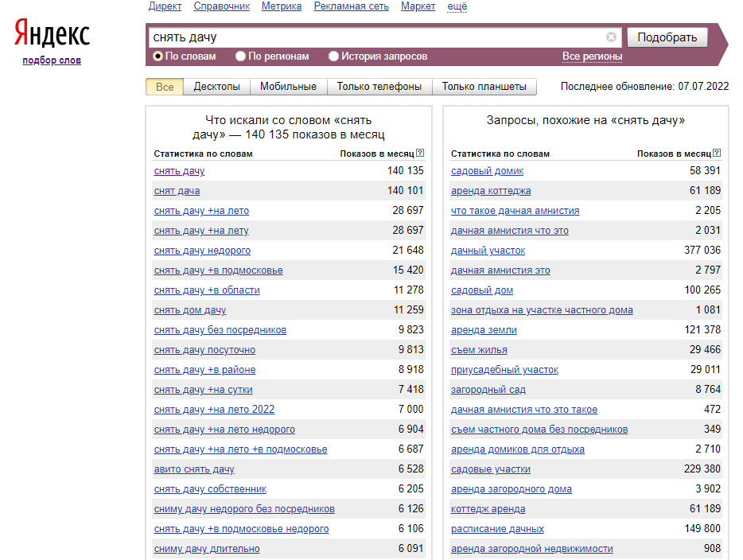Open similar query 'садовые участки'
Screen dimensions: 743x560
pyautogui.click(x=491, y=469)
